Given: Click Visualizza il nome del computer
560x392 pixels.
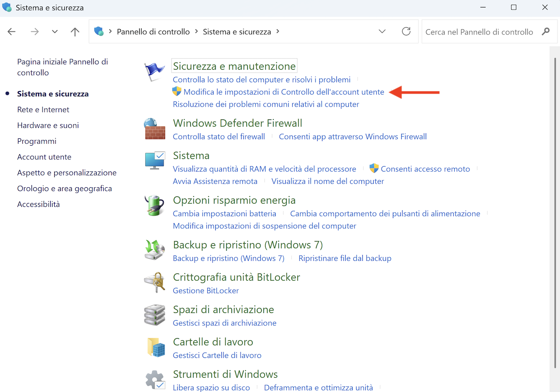Looking at the screenshot, I should 328,181.
